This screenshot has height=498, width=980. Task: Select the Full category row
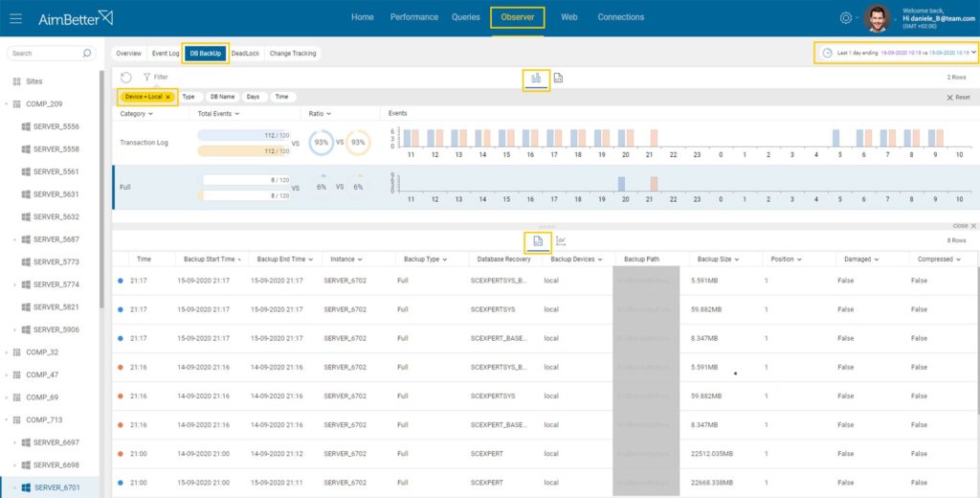(545, 187)
